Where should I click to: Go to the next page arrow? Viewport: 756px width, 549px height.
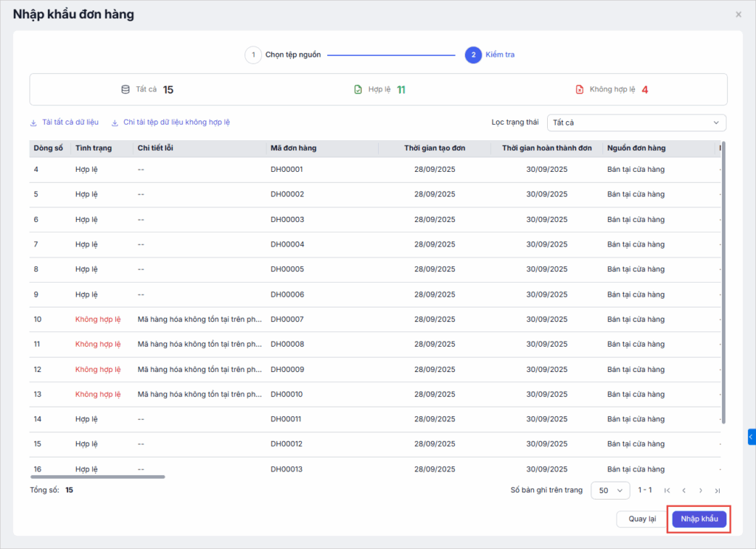(701, 490)
